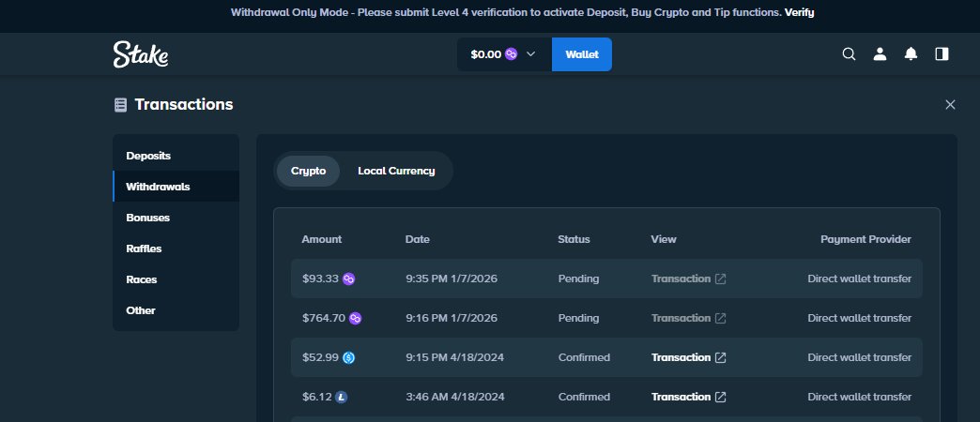Click Direct wallet transfer in $6.12 row

(859, 397)
